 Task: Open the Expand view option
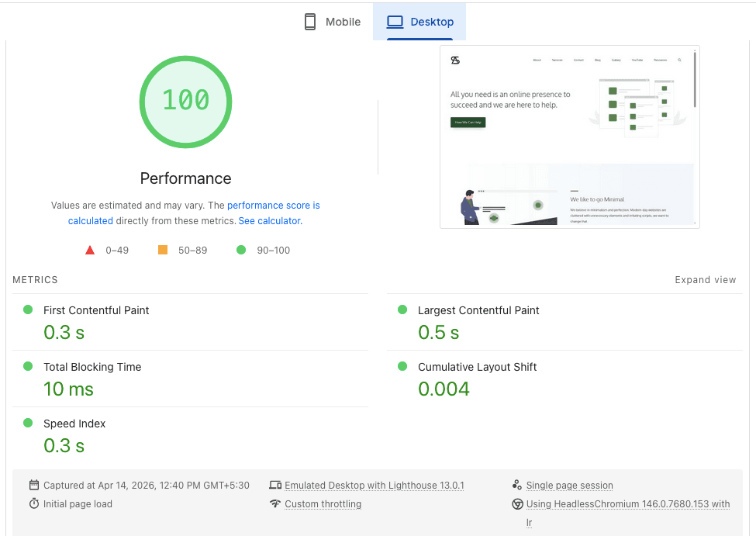(x=705, y=279)
